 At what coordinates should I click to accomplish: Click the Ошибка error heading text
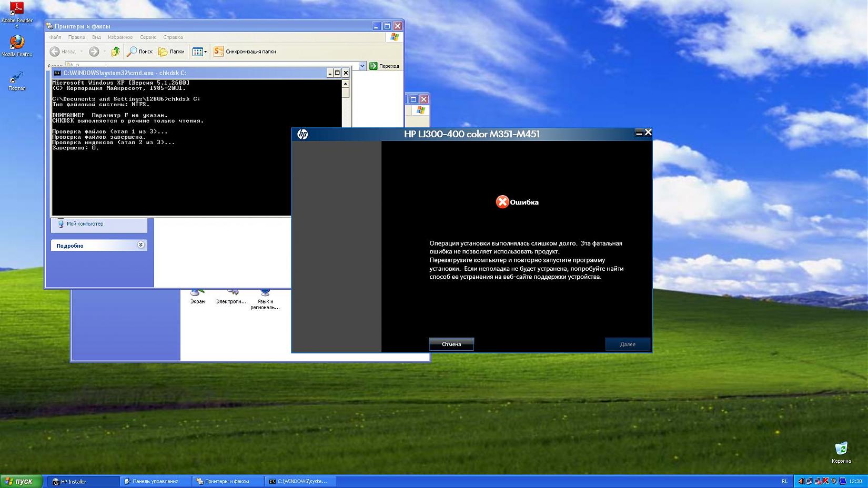point(524,202)
